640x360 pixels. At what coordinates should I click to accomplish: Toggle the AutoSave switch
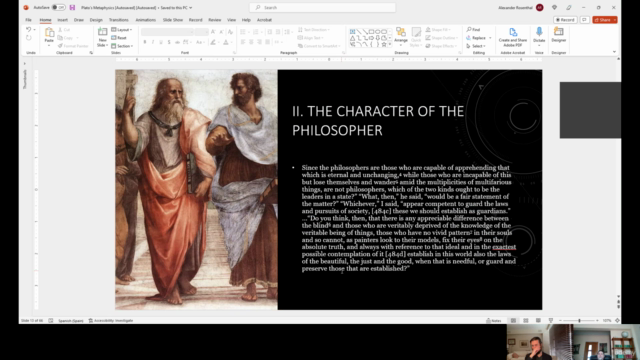click(58, 7)
